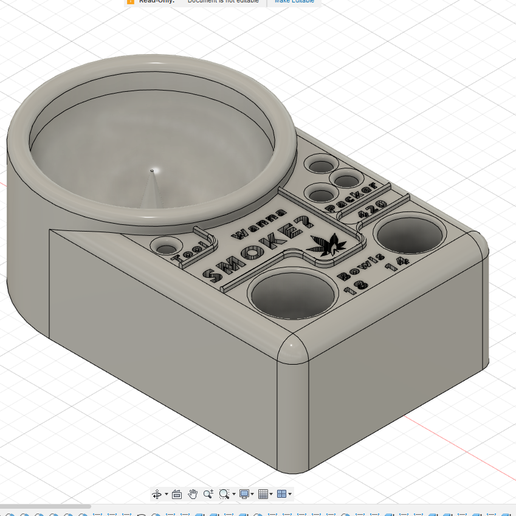Image resolution: width=516 pixels, height=516 pixels.
Task: Expand the Grid and Snaps dropdown arrow
Action: [271, 494]
